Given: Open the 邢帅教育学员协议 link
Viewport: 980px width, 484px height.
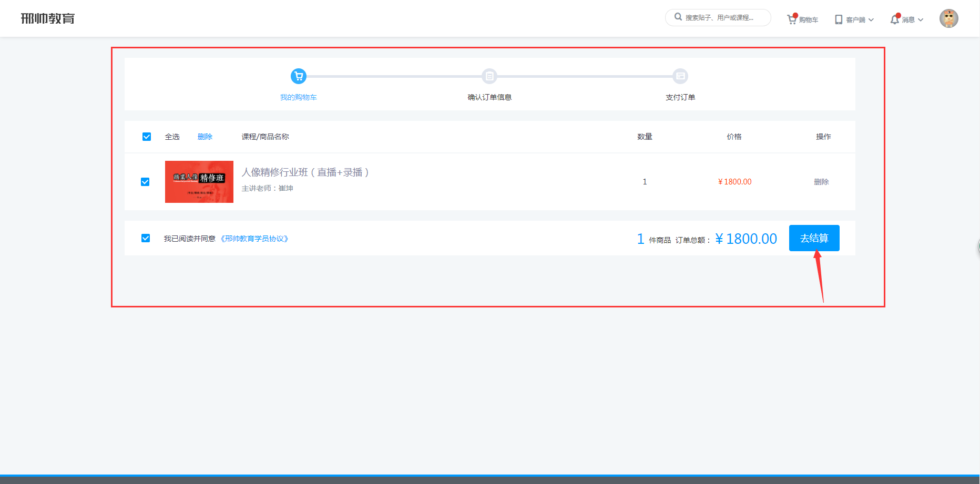Looking at the screenshot, I should 254,239.
